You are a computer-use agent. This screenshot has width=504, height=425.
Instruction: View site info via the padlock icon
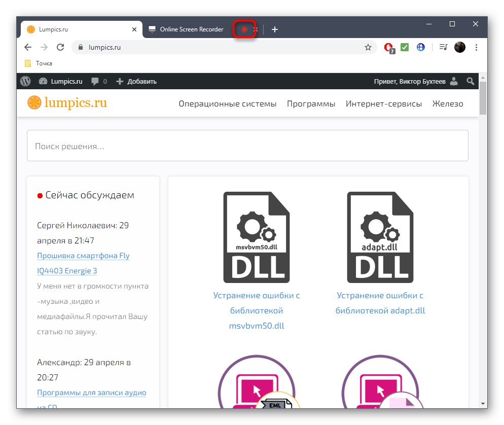(x=81, y=47)
